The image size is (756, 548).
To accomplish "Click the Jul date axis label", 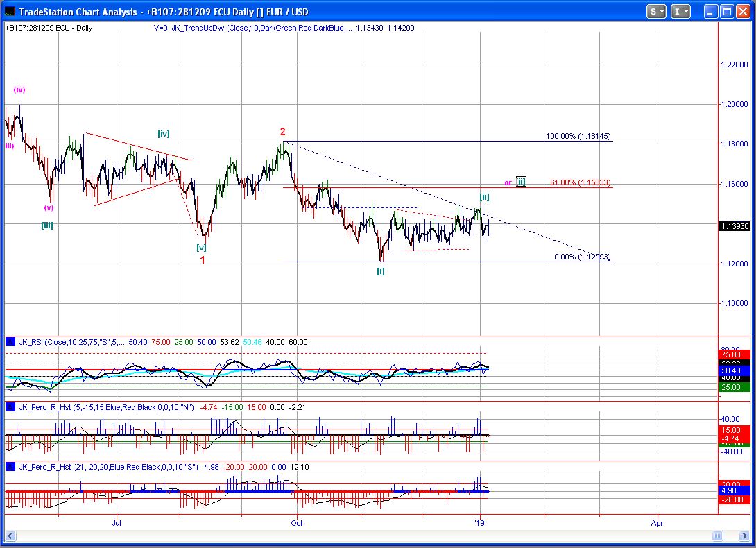I will (117, 523).
